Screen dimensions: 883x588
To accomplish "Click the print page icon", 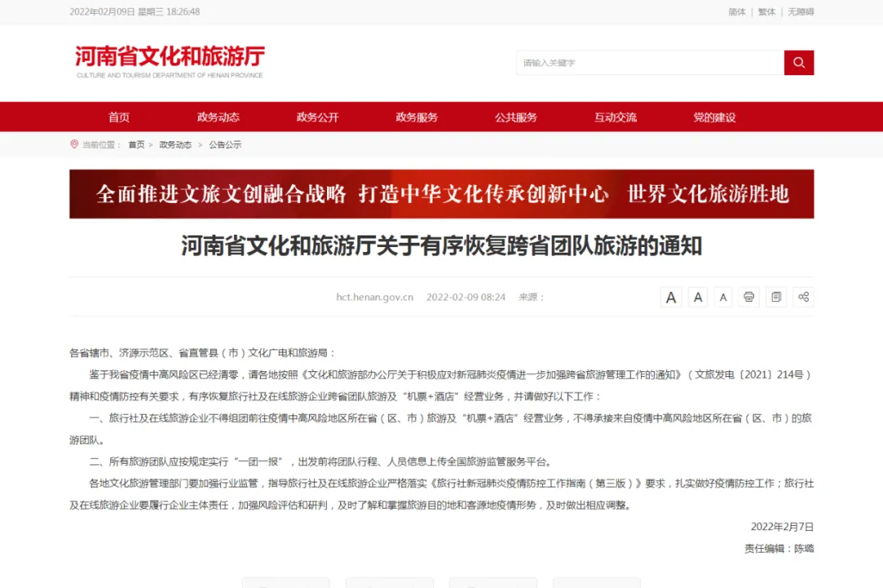I will coord(748,297).
